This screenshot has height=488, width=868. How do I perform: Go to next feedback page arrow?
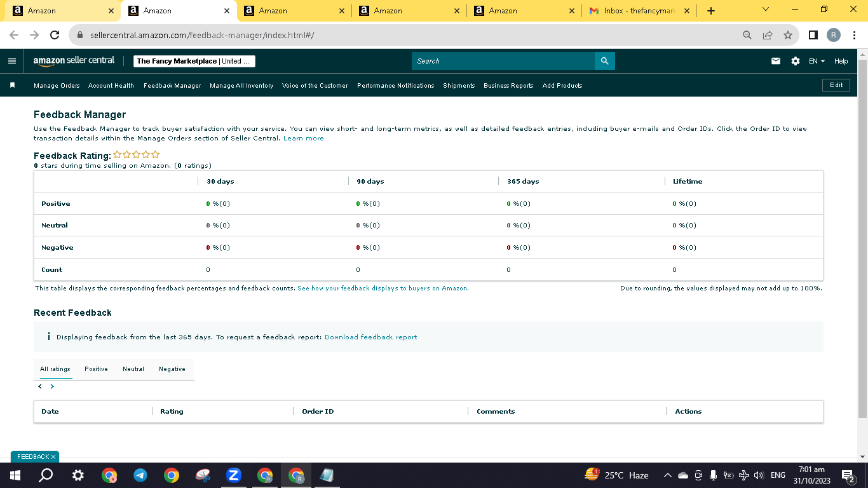(52, 386)
